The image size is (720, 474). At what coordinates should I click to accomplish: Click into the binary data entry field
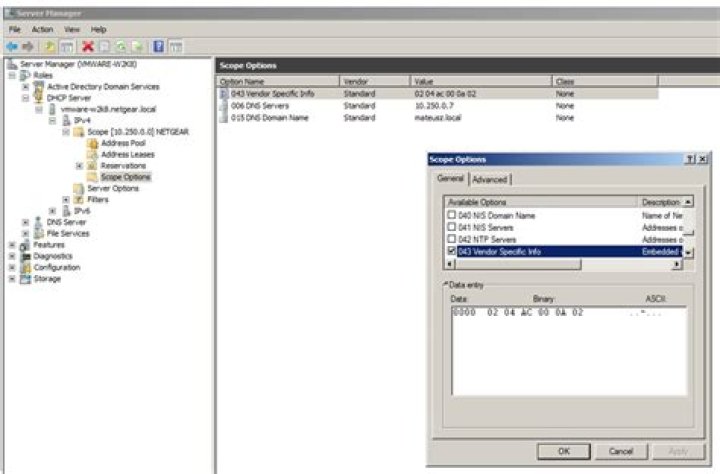(569, 351)
